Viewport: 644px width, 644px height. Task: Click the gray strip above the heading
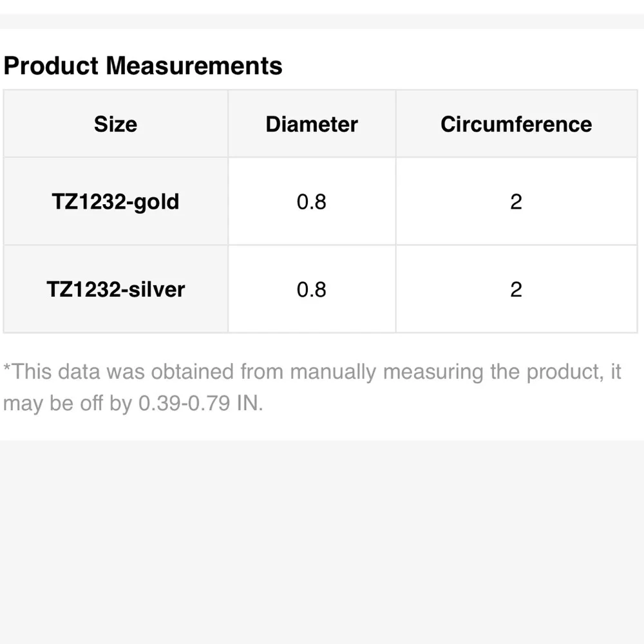click(x=322, y=21)
